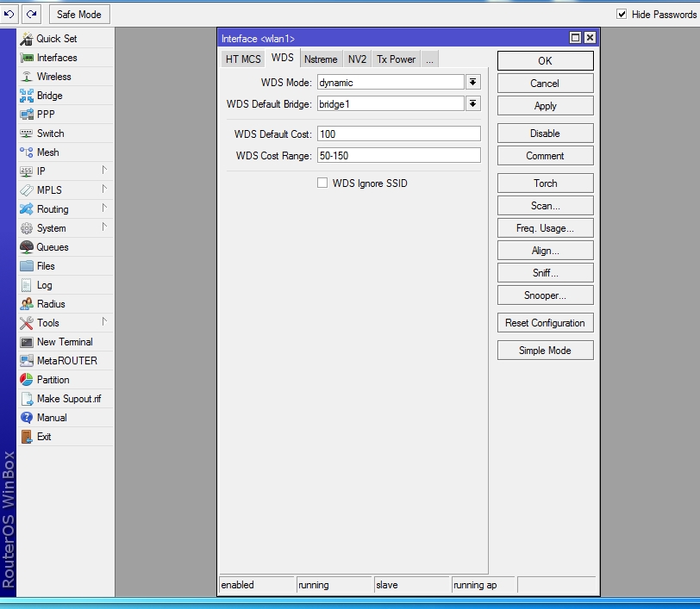The height and width of the screenshot is (609, 700).
Task: Click the WDS Default Cost field
Action: pos(398,134)
